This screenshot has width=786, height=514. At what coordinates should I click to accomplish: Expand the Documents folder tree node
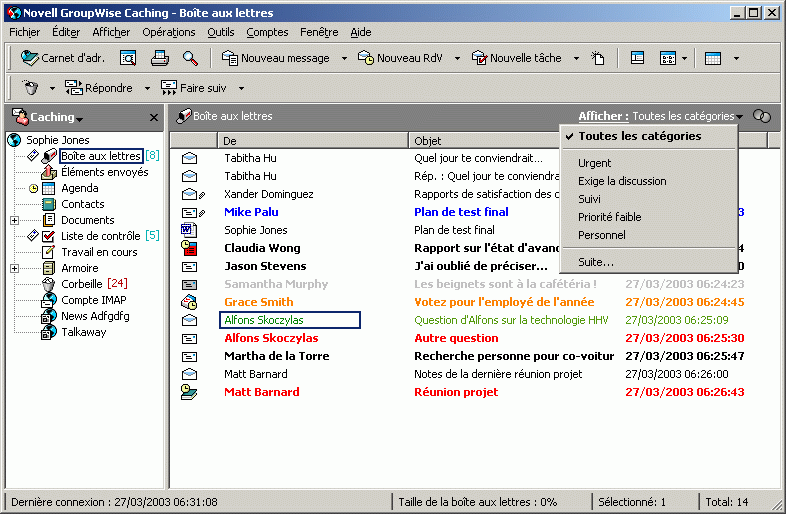click(x=15, y=220)
